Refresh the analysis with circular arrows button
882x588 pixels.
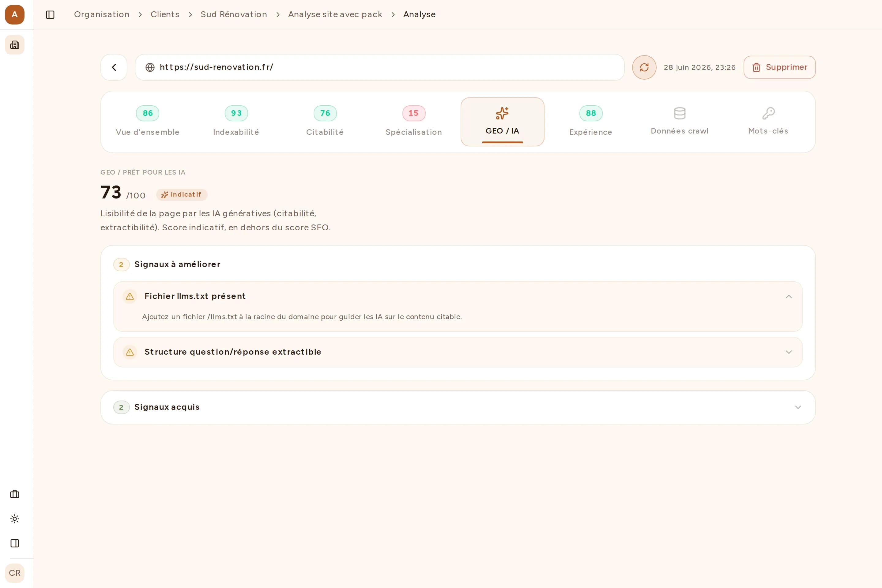[644, 67]
